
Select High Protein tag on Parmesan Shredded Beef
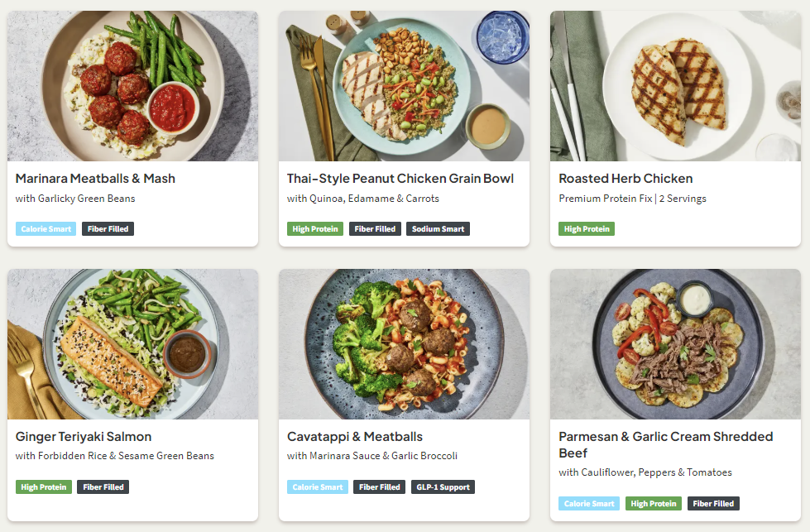(x=653, y=504)
